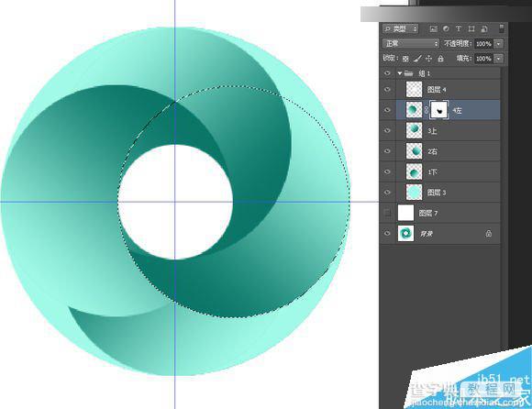Collapse the 组 1 group triangle
Screen dimensions: 532x409
click(x=400, y=73)
